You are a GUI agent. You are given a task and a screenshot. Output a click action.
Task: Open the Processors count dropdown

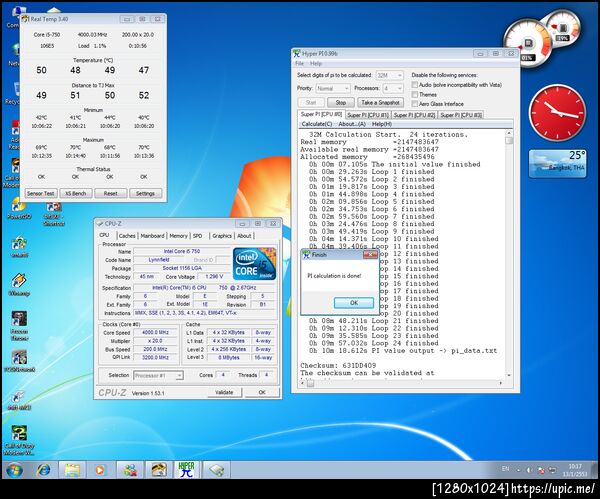point(393,88)
